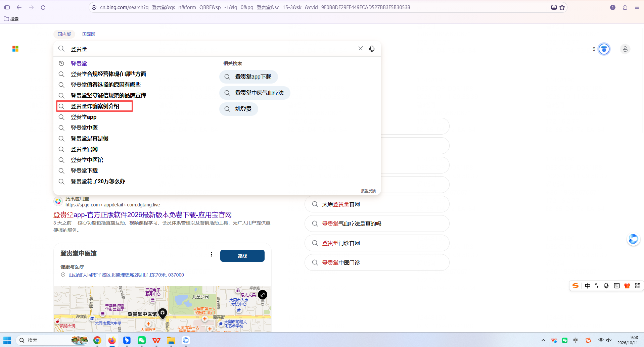The height and width of the screenshot is (347, 644).
Task: Click related search 登贵堂中医气血疗法
Action: pyautogui.click(x=255, y=93)
